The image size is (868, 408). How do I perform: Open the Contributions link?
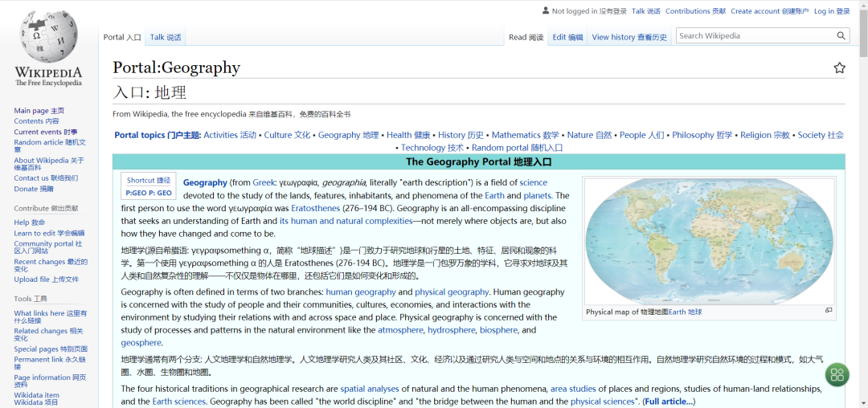click(x=695, y=11)
